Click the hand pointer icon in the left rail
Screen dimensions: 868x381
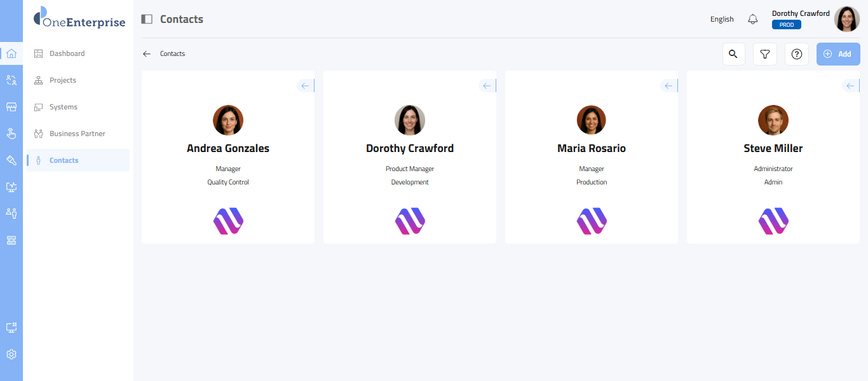[x=11, y=134]
